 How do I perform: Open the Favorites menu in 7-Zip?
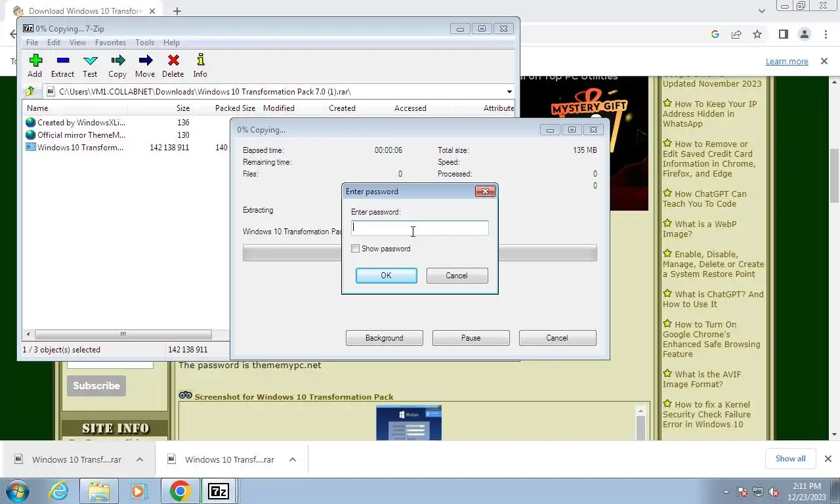(110, 43)
